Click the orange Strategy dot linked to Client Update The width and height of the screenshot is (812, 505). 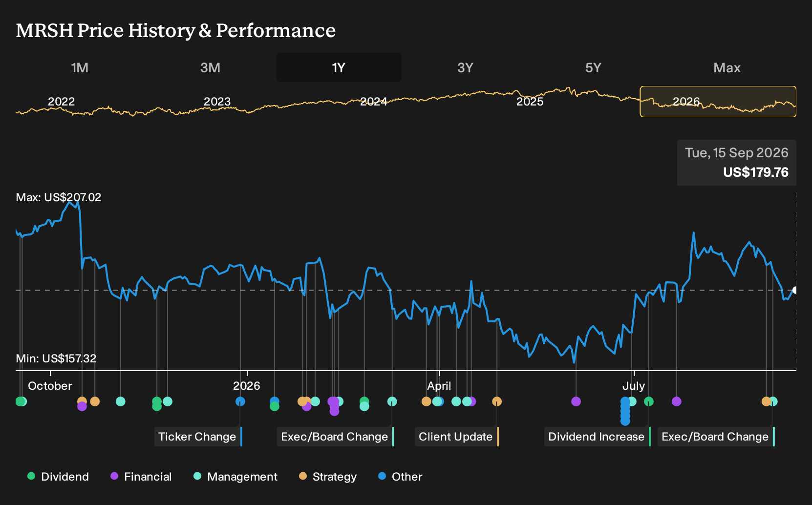(x=497, y=401)
